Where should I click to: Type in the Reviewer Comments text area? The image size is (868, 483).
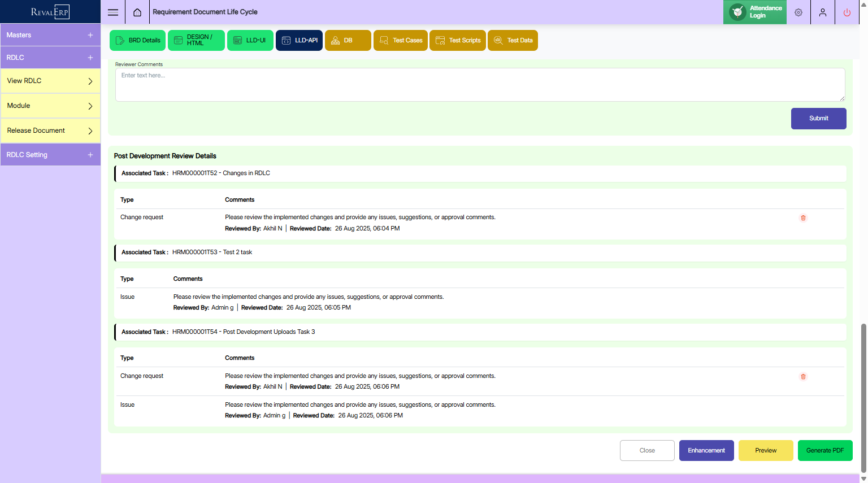(480, 85)
